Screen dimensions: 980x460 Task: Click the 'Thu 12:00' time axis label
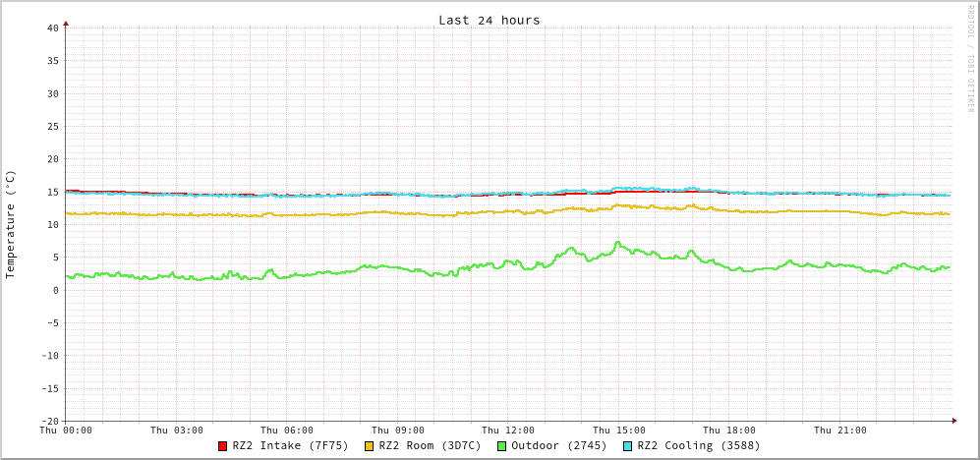(x=508, y=431)
